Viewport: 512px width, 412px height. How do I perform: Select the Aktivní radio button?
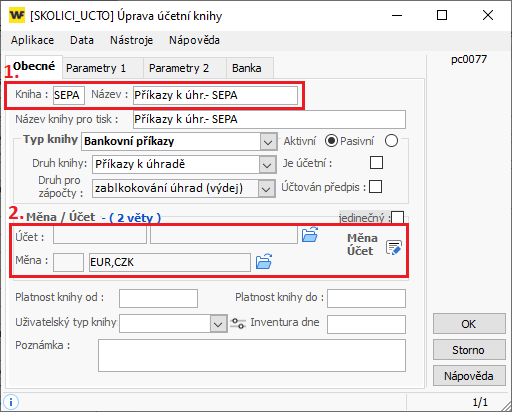331,141
